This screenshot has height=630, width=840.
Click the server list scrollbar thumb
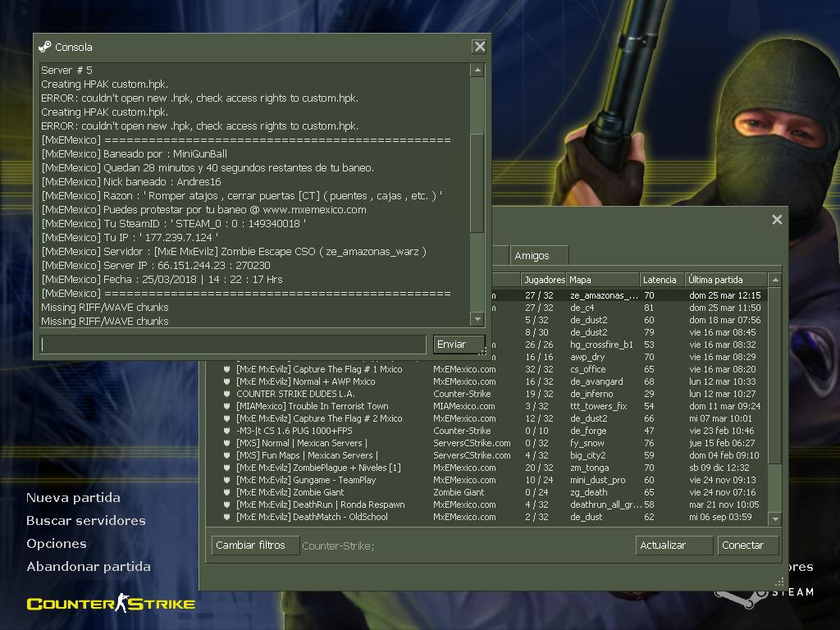[774, 375]
